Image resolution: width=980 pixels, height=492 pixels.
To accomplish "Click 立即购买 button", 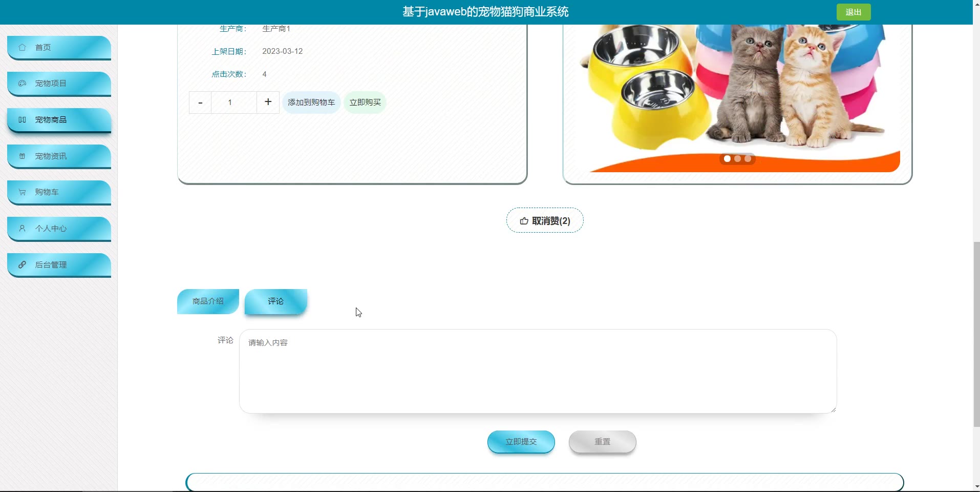I will (x=365, y=102).
